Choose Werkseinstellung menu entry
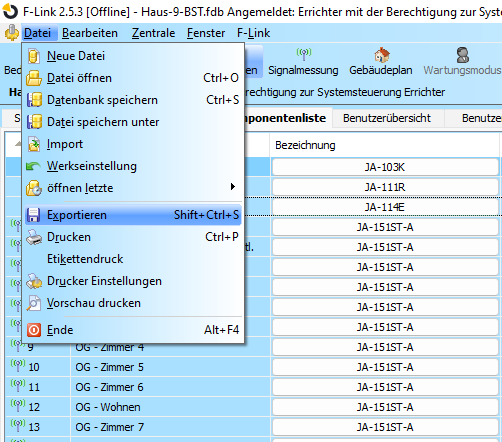Screen dimensions: 502x442 pyautogui.click(x=133, y=166)
